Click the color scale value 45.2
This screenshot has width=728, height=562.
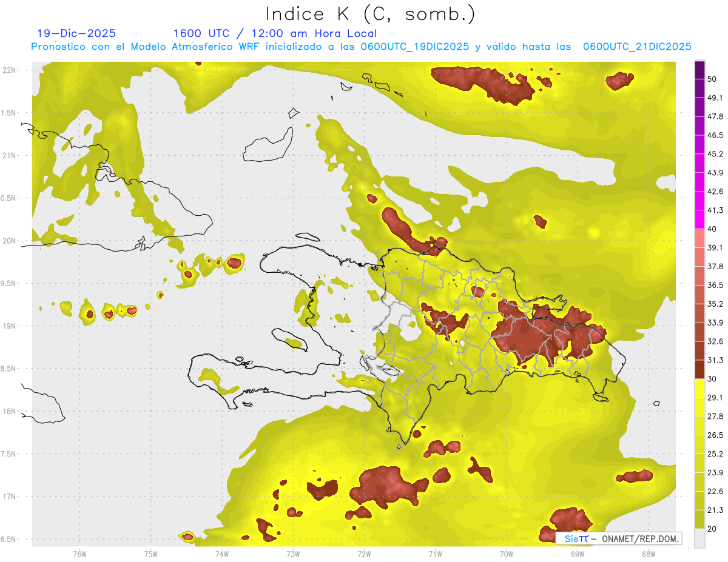tap(715, 154)
